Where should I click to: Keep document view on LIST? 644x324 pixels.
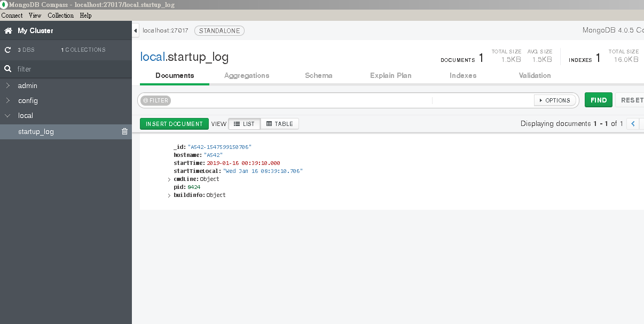click(244, 123)
